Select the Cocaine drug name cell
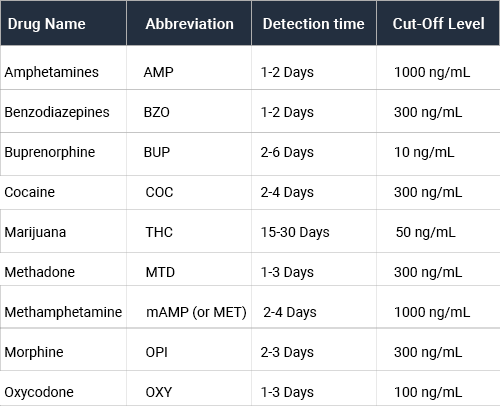Viewport: 500px width, 406px height. click(x=63, y=193)
